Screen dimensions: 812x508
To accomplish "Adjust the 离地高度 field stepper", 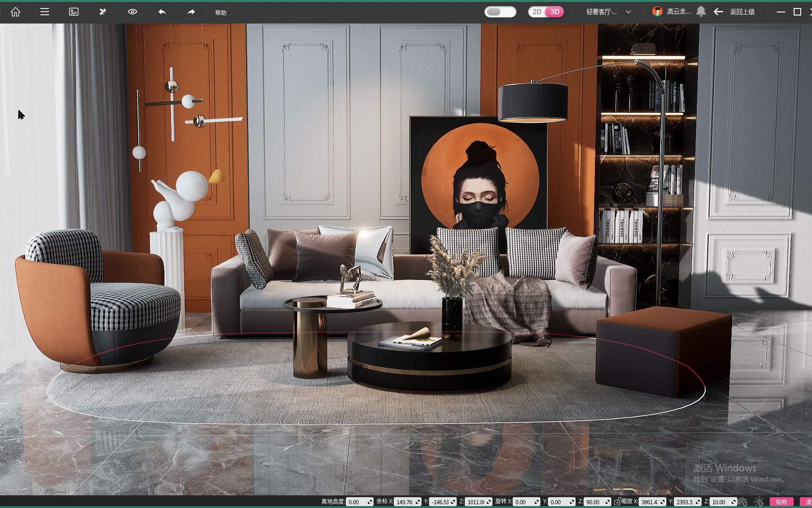I will coord(370,502).
